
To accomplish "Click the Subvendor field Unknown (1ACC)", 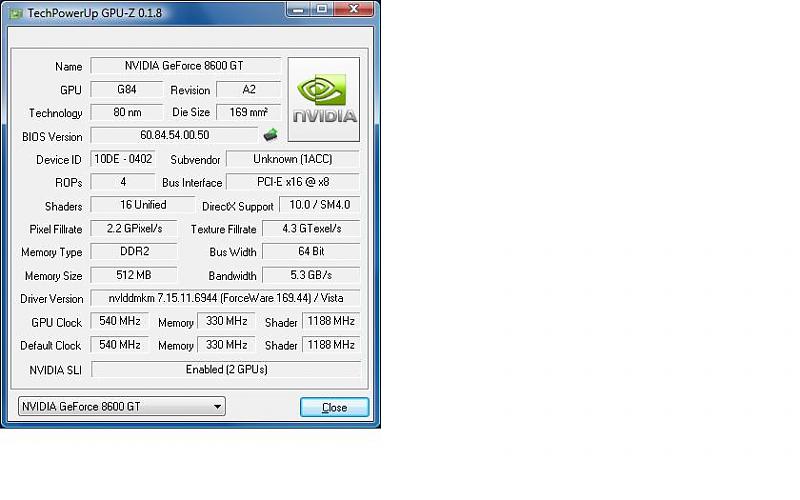I will click(292, 159).
